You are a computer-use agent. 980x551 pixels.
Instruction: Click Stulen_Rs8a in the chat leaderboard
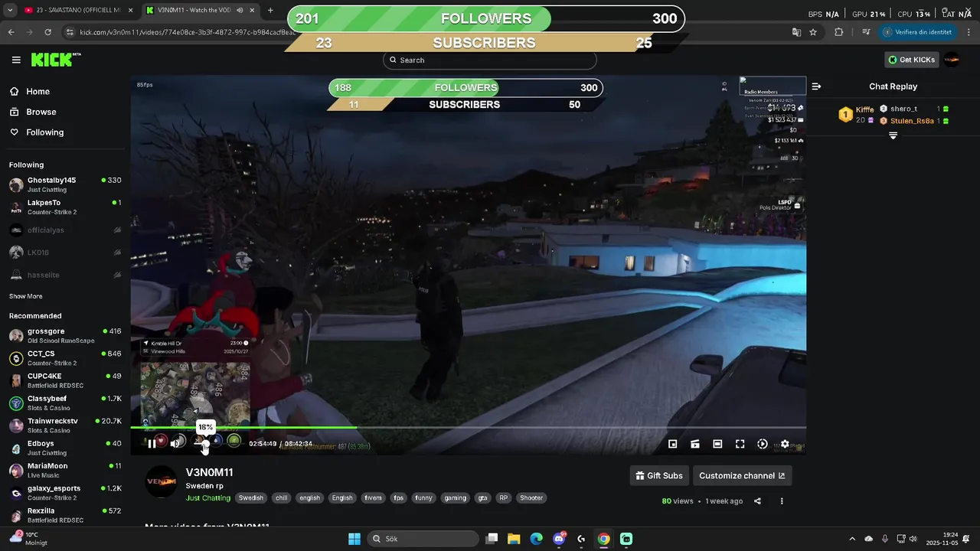point(912,121)
